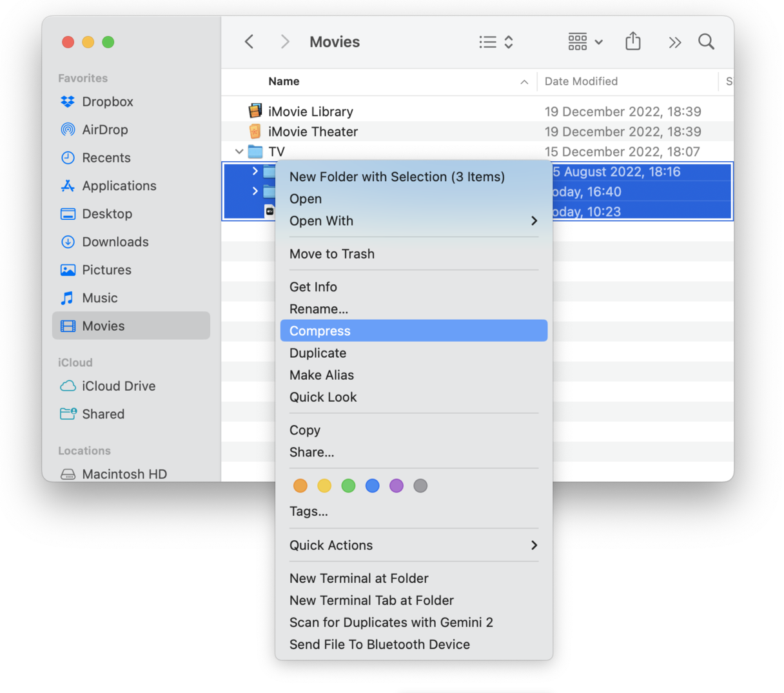Select the Pictures sidebar icon
The width and height of the screenshot is (784, 693).
[x=67, y=269]
